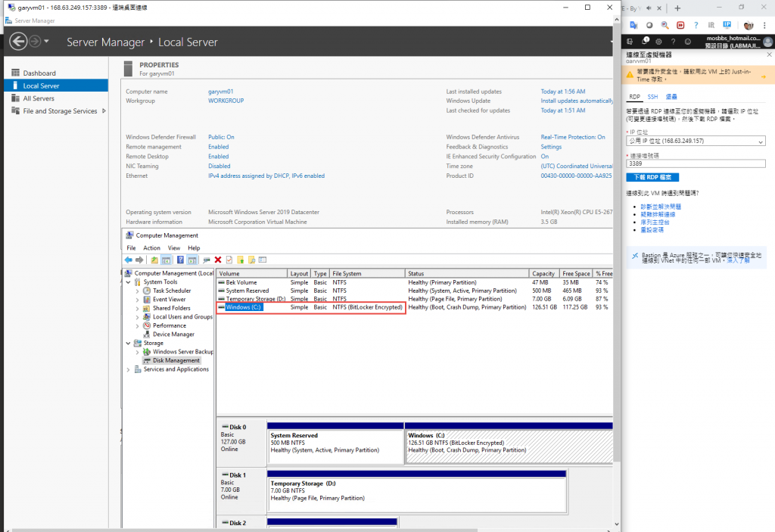Expand File and Storage Services chevron
Screen dimensions: 775x532
click(104, 110)
